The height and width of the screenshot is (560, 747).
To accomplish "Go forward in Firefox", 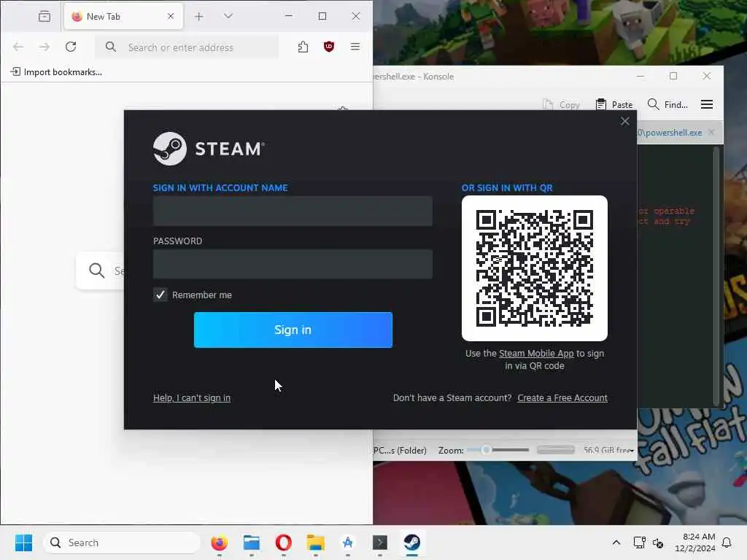I will click(x=44, y=47).
